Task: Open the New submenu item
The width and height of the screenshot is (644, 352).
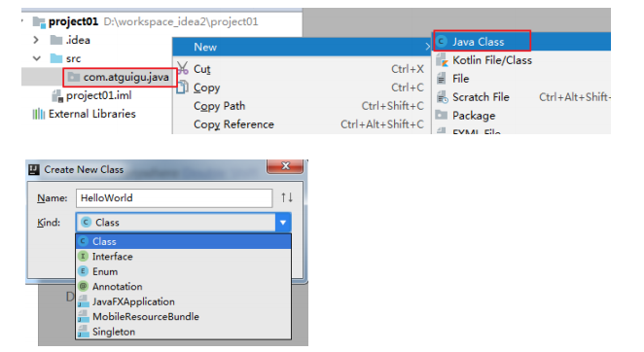Action: click(302, 47)
